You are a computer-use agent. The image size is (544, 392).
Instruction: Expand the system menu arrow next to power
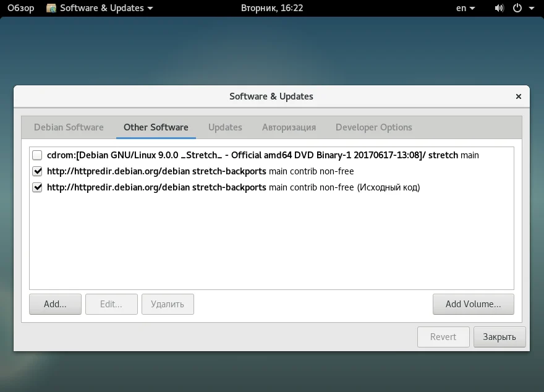pos(532,8)
